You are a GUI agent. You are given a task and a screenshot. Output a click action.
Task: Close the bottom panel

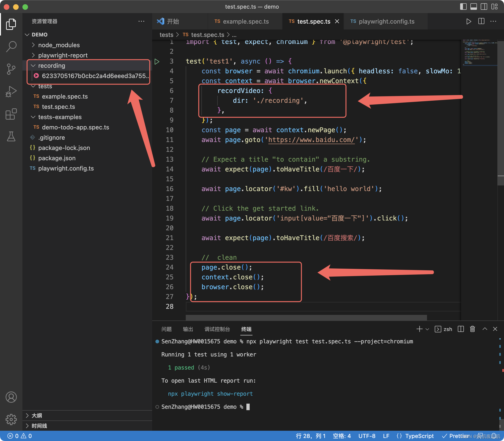pos(495,329)
